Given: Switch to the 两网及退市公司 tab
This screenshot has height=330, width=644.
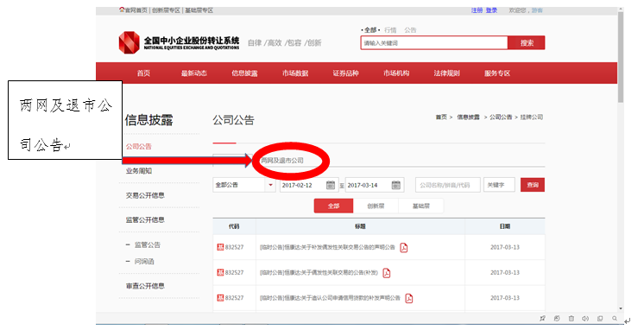Looking at the screenshot, I should [x=282, y=161].
